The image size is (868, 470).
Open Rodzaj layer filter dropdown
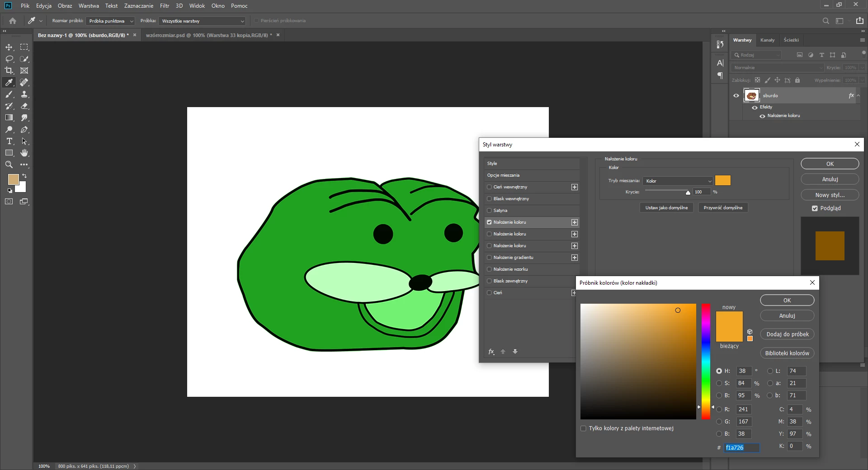click(757, 55)
